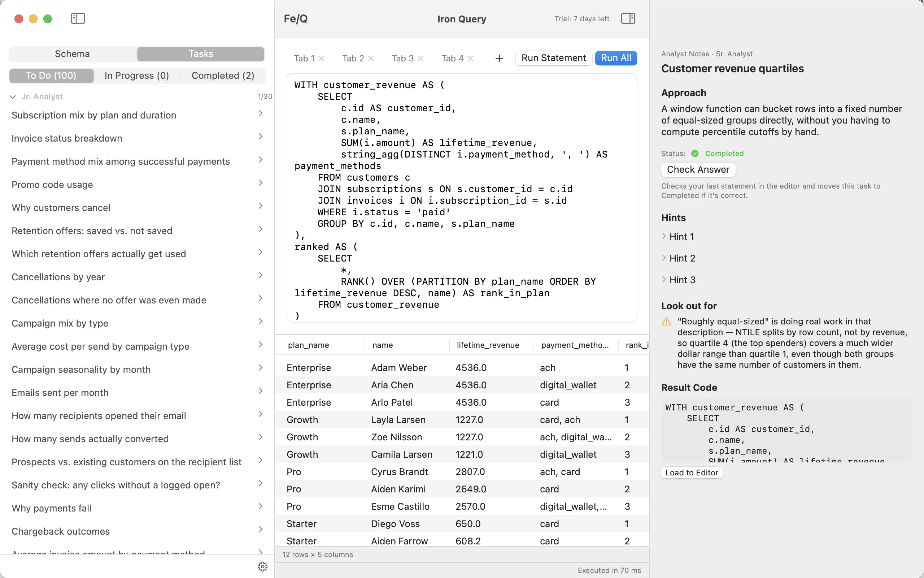This screenshot has height=578, width=924.
Task: Select Tab 3
Action: 402,59
